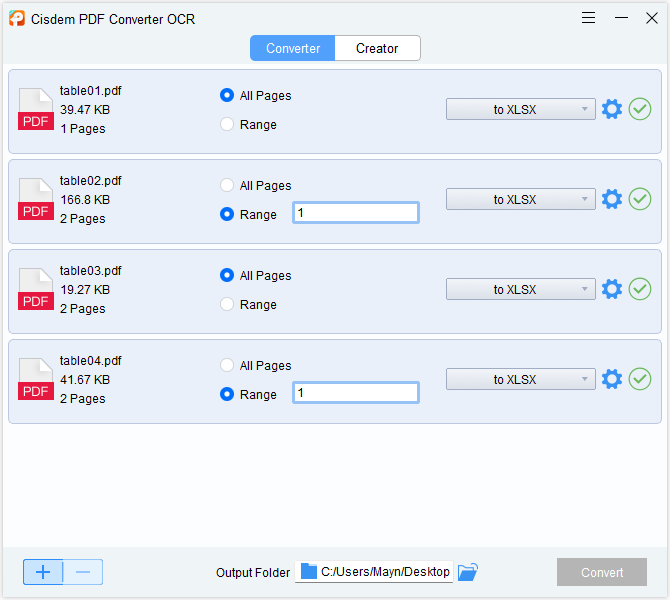
Task: Click the green checkmark for table04.pdf
Action: click(x=640, y=379)
